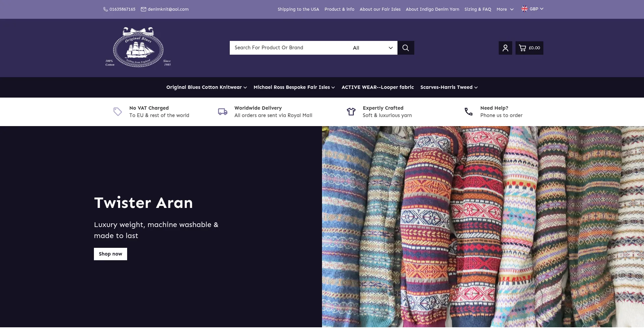Viewport: 644px width, 333px height.
Task: Click the magnifying glass search icon
Action: [406, 48]
